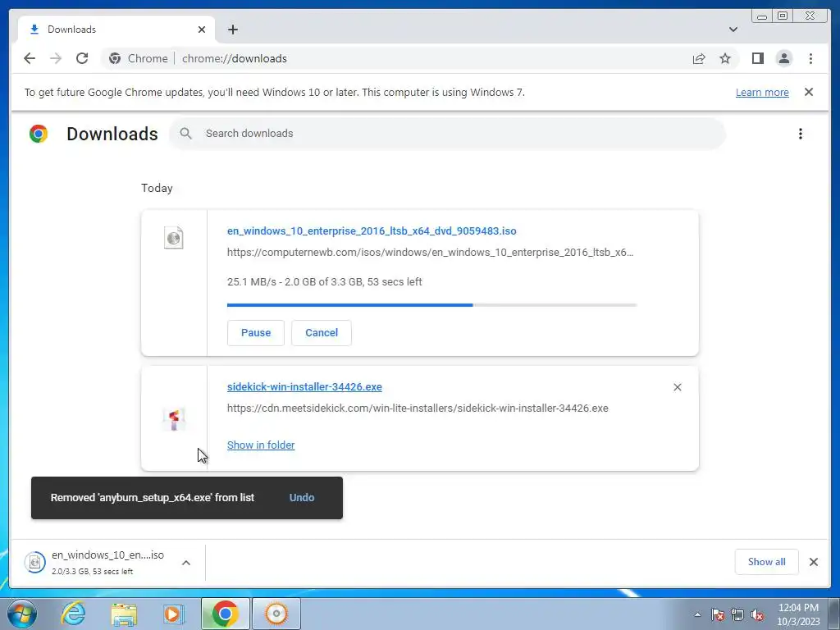
Task: Open the Learn more link
Action: (x=762, y=92)
